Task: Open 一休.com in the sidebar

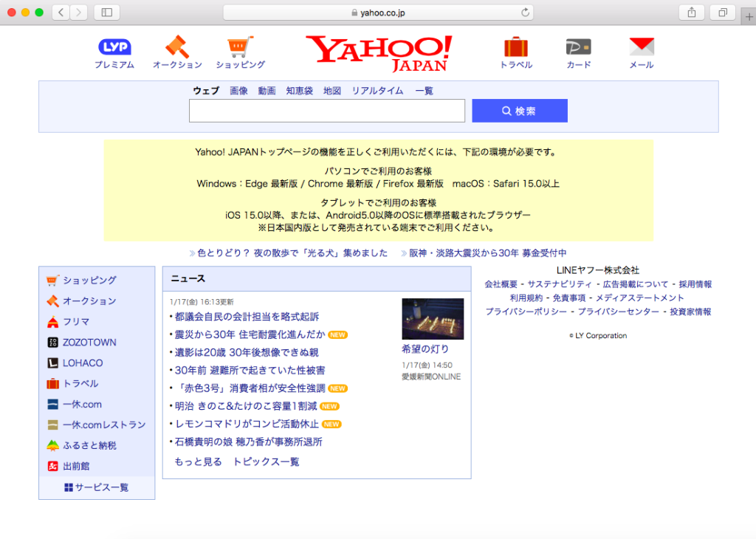Action: click(x=83, y=404)
